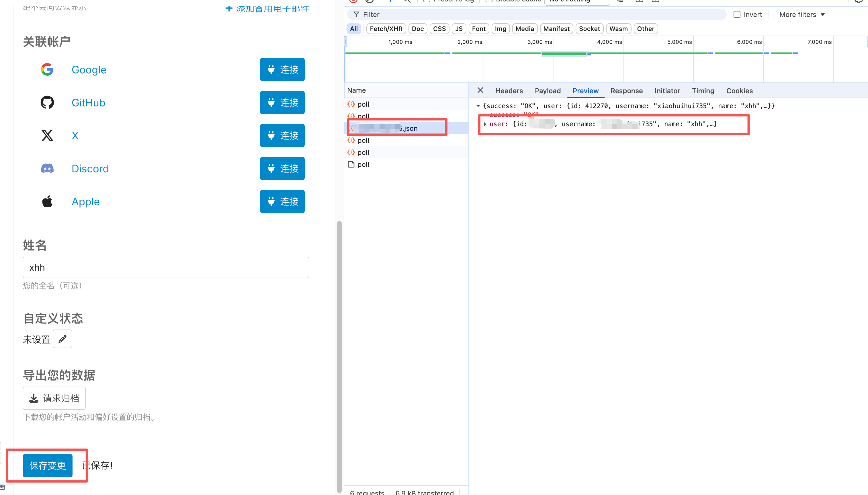Click the Name column header
This screenshot has height=495, width=868.
coord(406,90)
